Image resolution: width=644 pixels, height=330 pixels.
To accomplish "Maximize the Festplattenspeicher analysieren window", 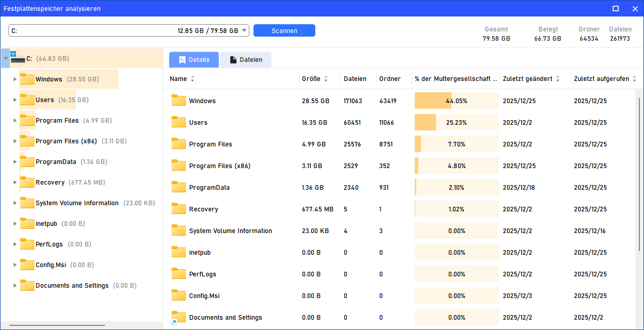I will (616, 8).
